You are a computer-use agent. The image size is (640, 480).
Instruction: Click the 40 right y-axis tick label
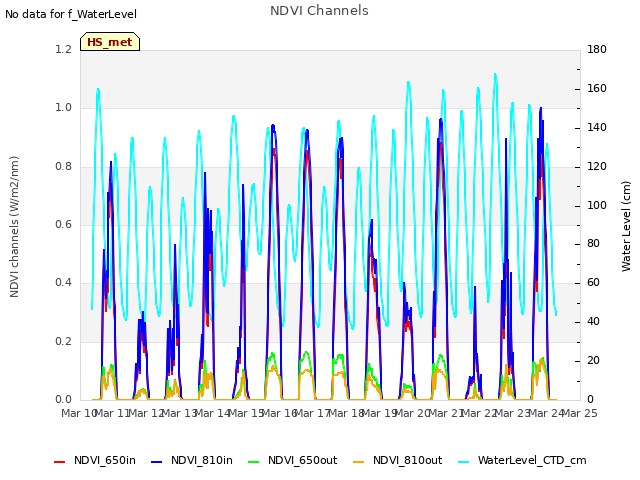[x=593, y=322]
